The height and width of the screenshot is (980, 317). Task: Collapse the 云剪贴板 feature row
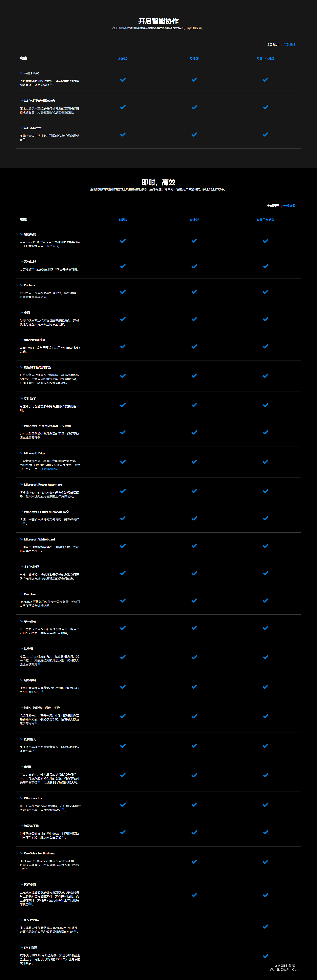click(21, 262)
